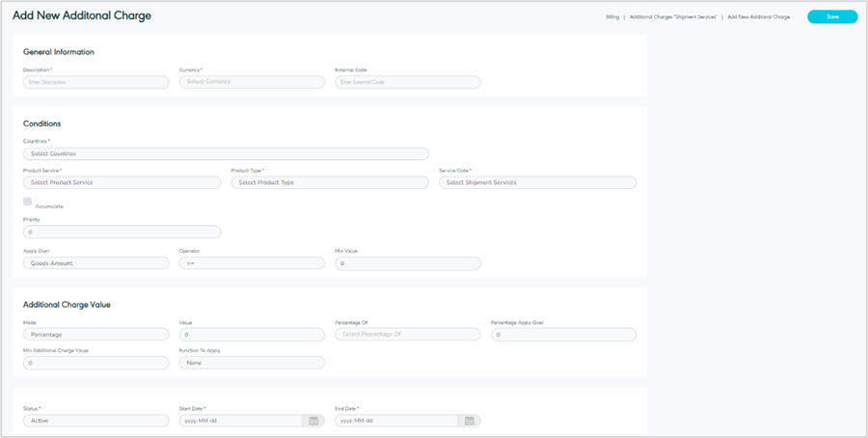This screenshot has width=868, height=438.
Task: Open the Start Date calendar picker icon
Action: (313, 421)
